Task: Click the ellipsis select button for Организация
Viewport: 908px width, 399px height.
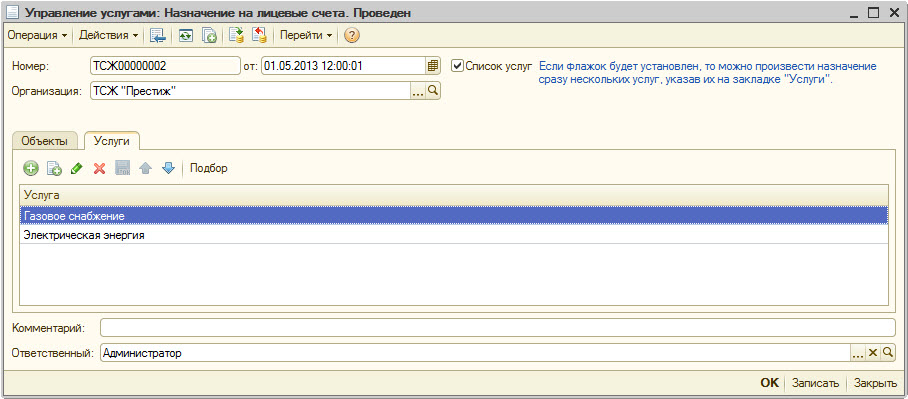Action: tap(418, 91)
